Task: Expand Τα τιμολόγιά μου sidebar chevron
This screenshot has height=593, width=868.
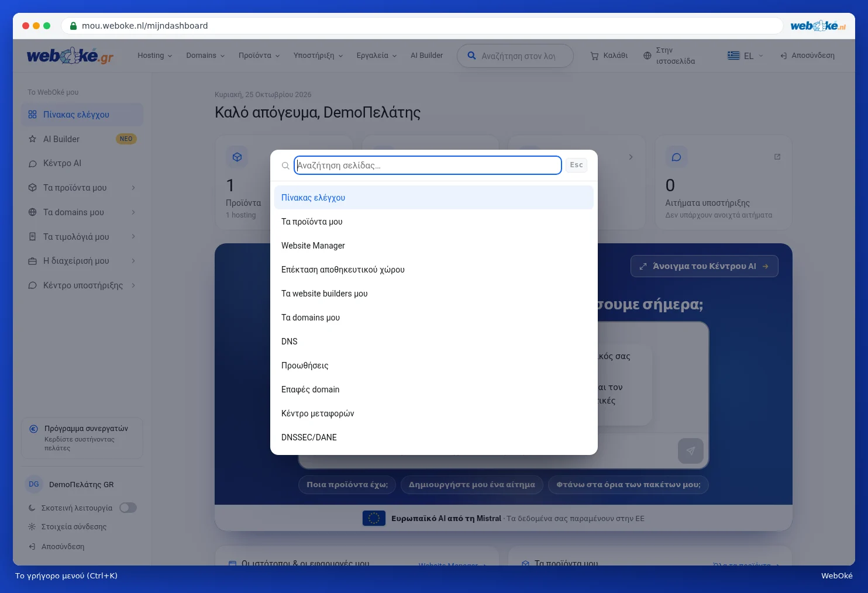Action: (x=133, y=236)
